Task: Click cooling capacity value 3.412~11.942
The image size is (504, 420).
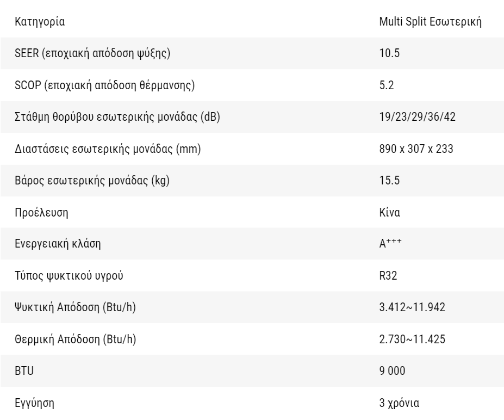Action: pos(412,307)
